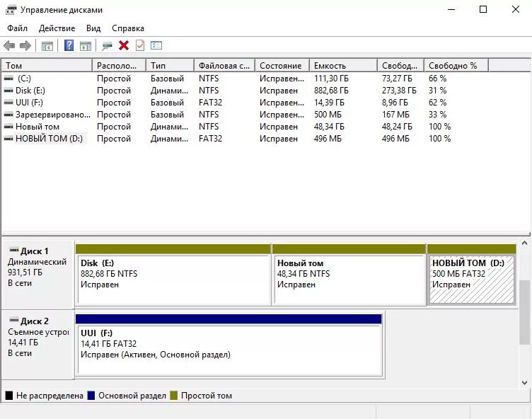Select the Disk (E:) volume row name
This screenshot has width=532, height=419.
coord(30,91)
